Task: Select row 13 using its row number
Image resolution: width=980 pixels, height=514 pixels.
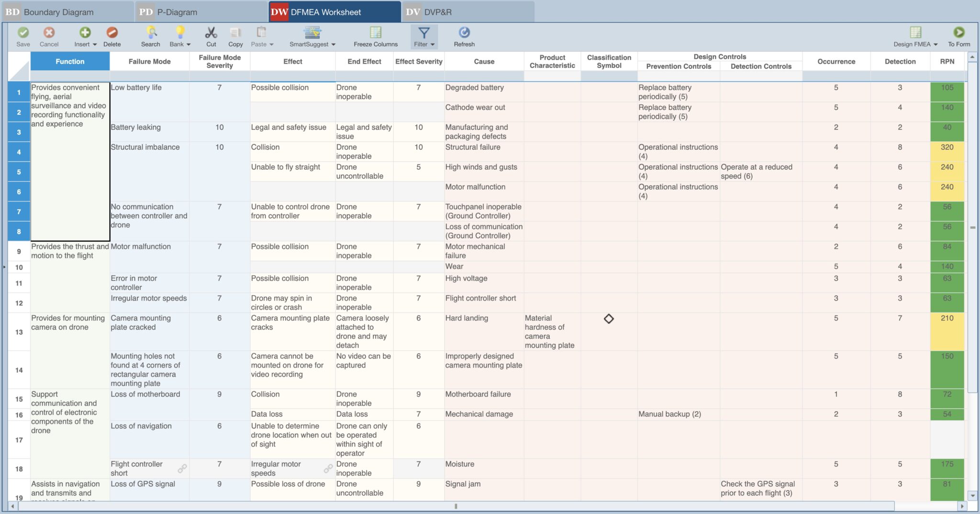Action: [19, 331]
